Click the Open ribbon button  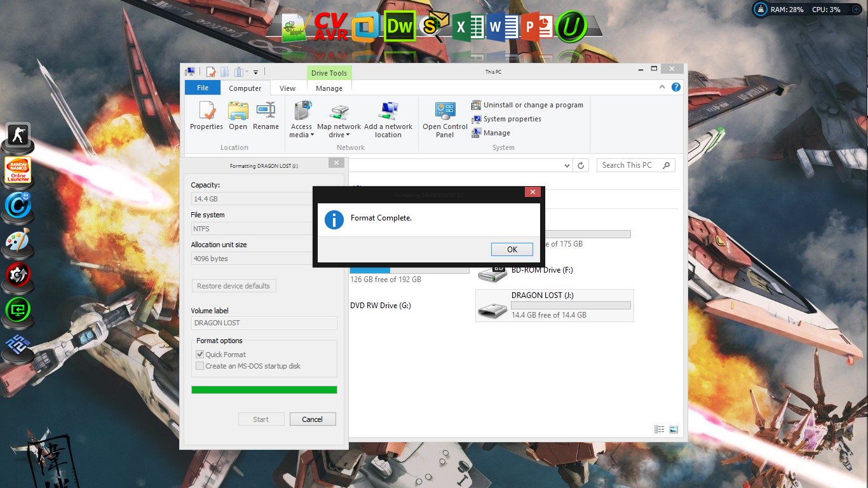coord(238,116)
